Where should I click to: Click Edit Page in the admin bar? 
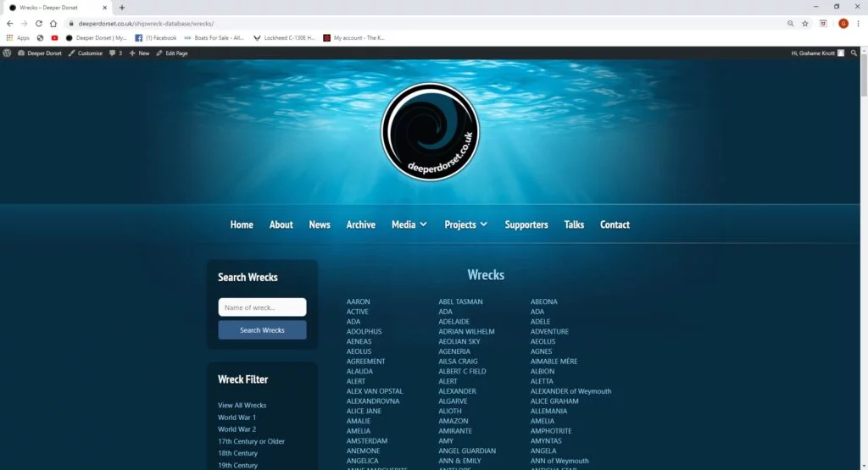[171, 53]
